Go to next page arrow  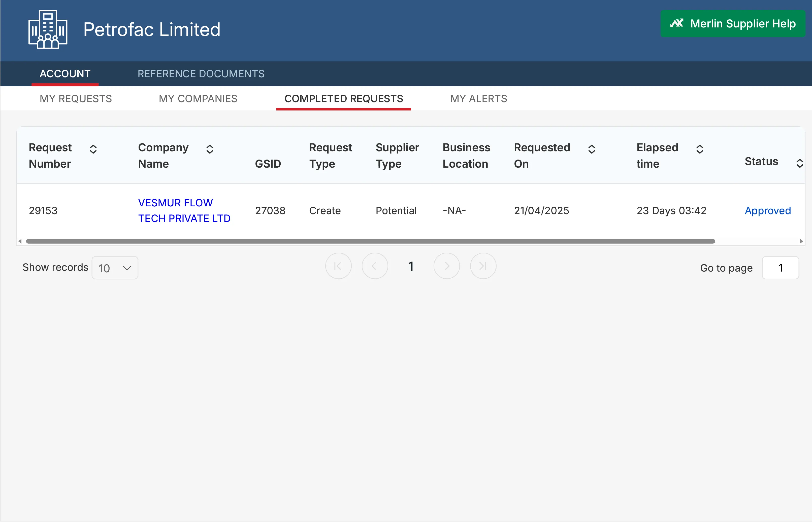(447, 266)
